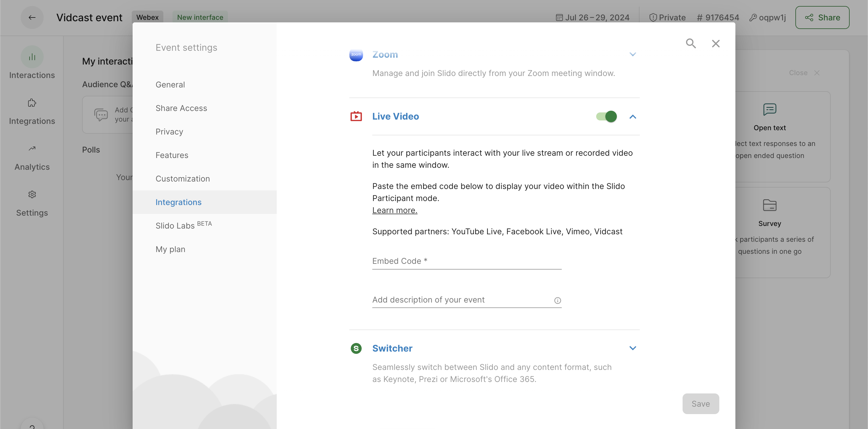Click the passcode key icon
The image size is (868, 429).
(753, 17)
